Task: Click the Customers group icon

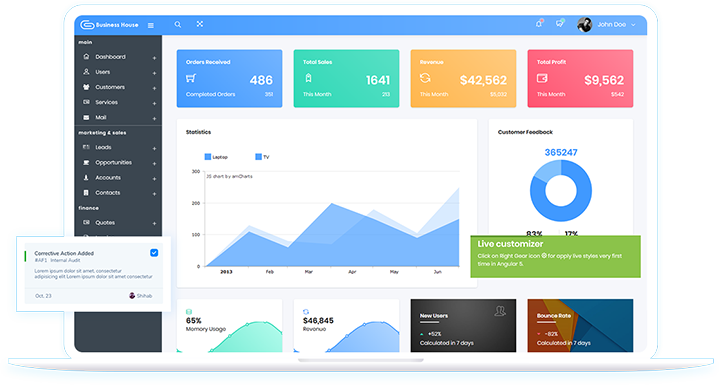Action: tap(86, 87)
